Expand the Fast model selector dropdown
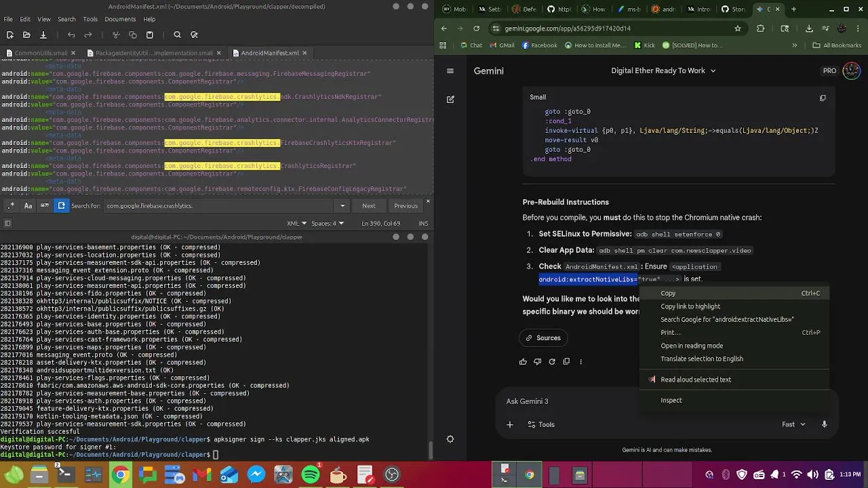Screen dimensions: 868x488 793,425
